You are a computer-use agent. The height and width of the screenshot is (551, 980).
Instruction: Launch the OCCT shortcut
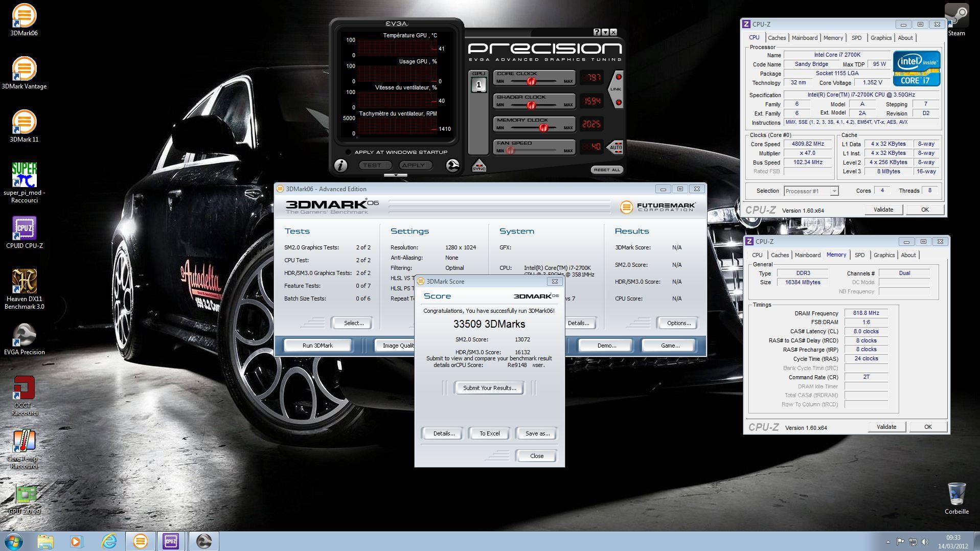tap(24, 396)
